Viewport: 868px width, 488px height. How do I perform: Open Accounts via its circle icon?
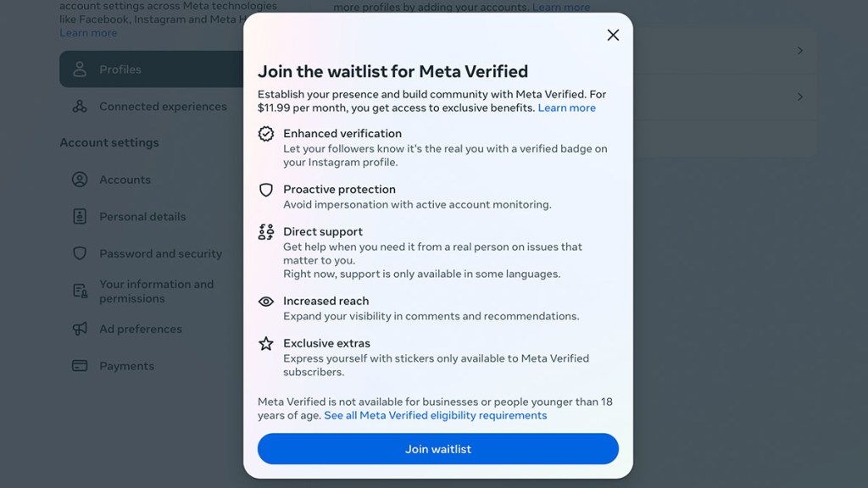(x=80, y=180)
